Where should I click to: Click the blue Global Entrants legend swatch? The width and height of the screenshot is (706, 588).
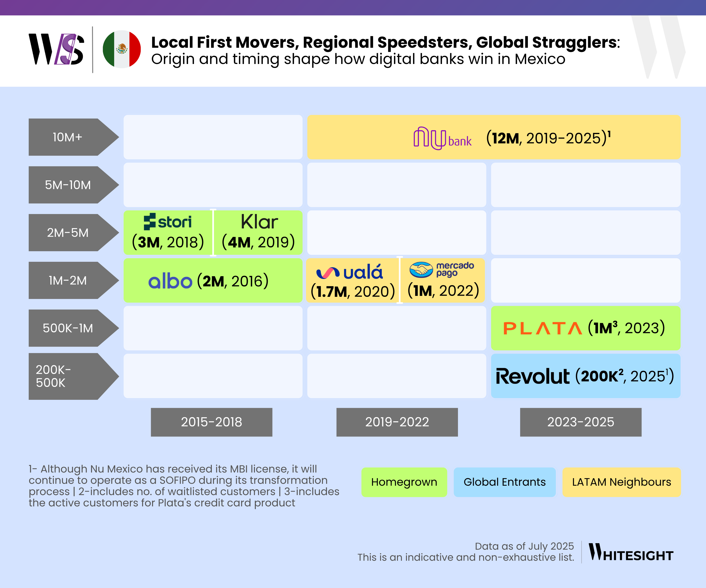tap(504, 482)
